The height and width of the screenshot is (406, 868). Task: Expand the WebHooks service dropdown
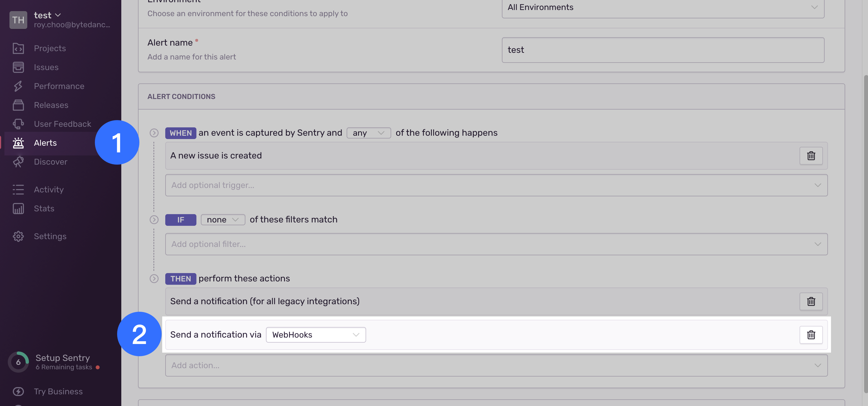[316, 335]
